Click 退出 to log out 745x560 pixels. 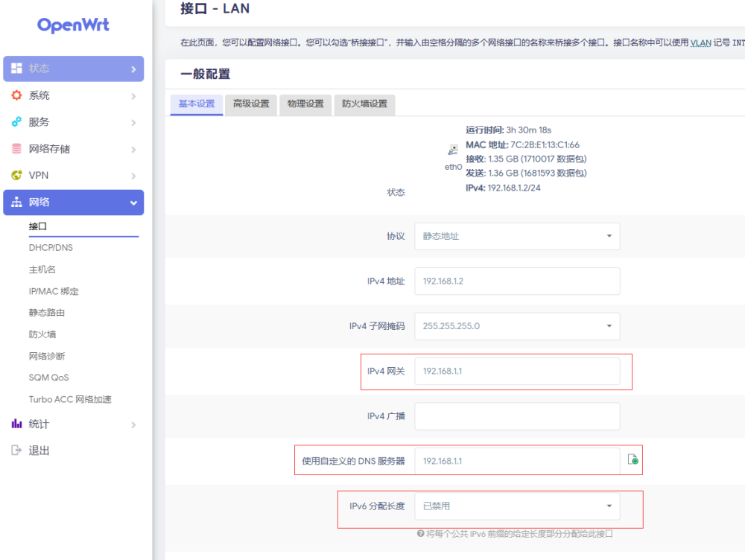39,451
